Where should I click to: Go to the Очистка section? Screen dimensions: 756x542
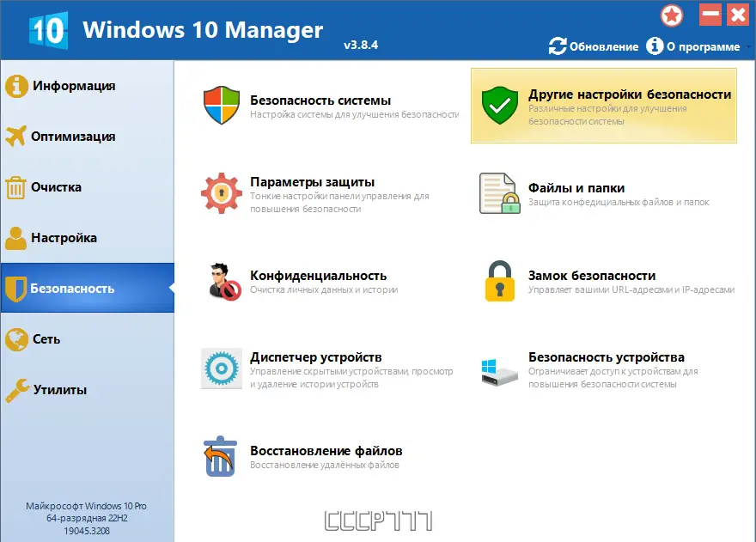(87, 187)
